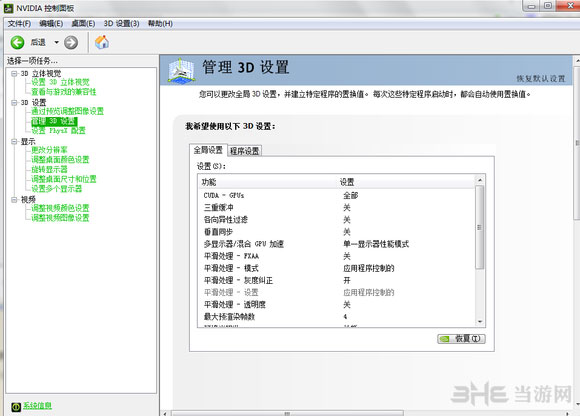580x416 pixels.
Task: Select 更改分辨率 in tree
Action: click(49, 150)
